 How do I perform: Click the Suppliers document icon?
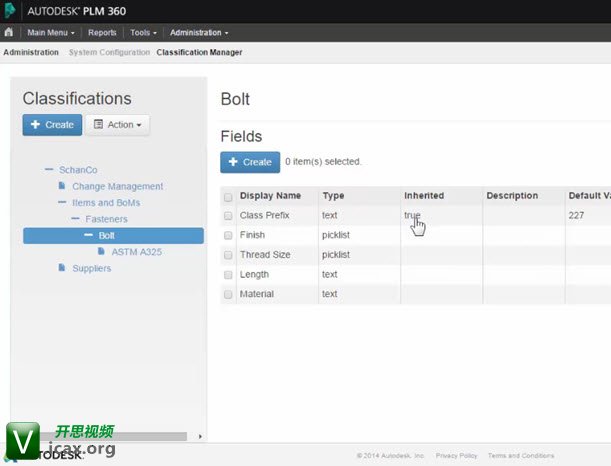pos(62,268)
